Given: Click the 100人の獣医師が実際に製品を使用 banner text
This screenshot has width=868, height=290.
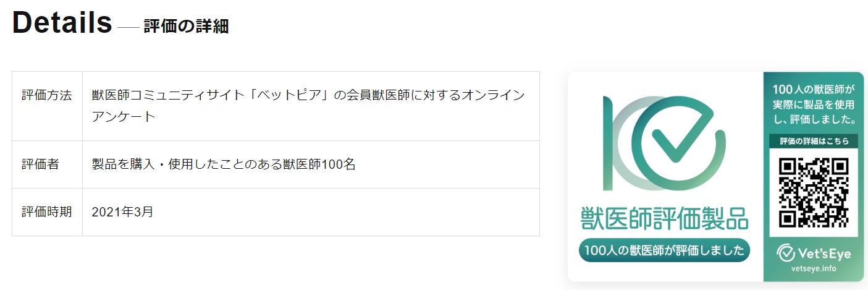Looking at the screenshot, I should [813, 104].
